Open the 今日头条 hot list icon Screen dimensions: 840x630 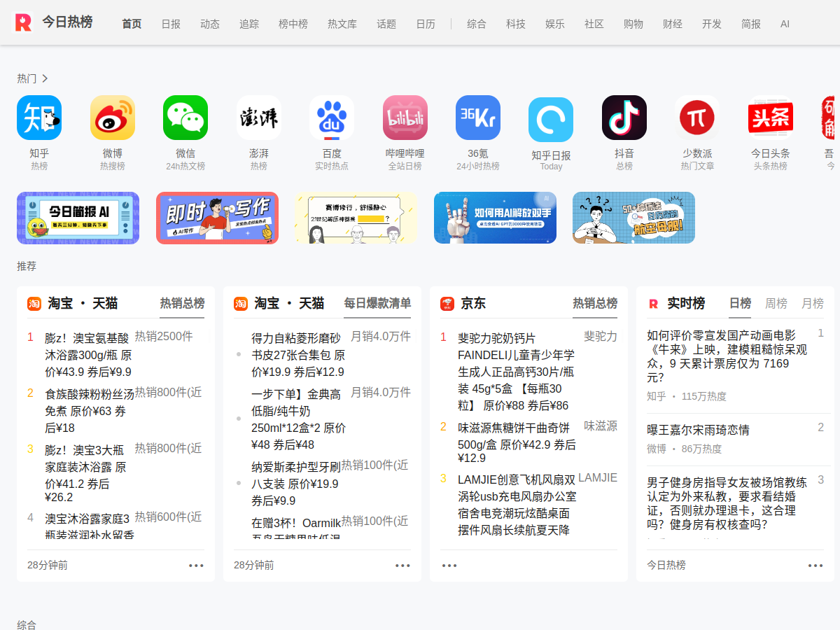(771, 118)
